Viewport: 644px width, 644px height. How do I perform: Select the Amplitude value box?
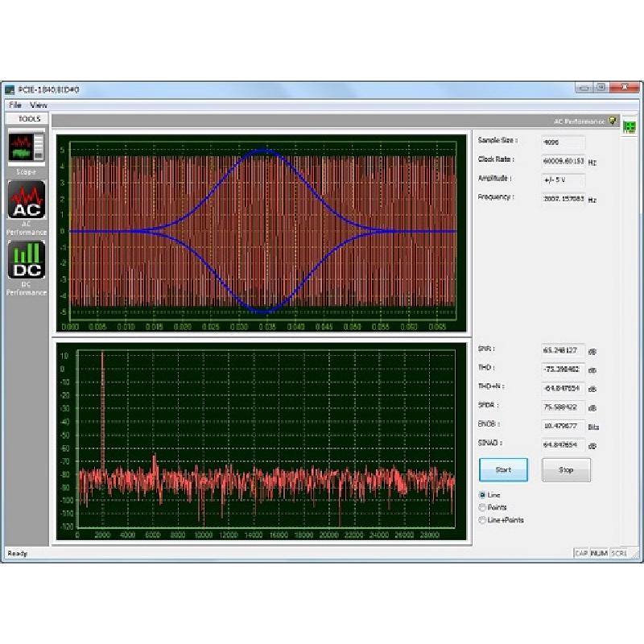pyautogui.click(x=563, y=179)
